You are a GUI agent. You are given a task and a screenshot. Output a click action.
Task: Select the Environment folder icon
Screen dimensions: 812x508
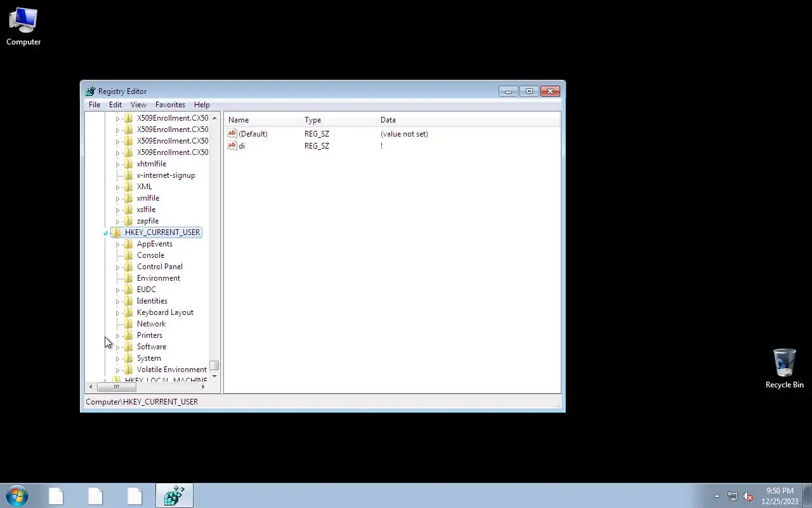click(x=129, y=278)
